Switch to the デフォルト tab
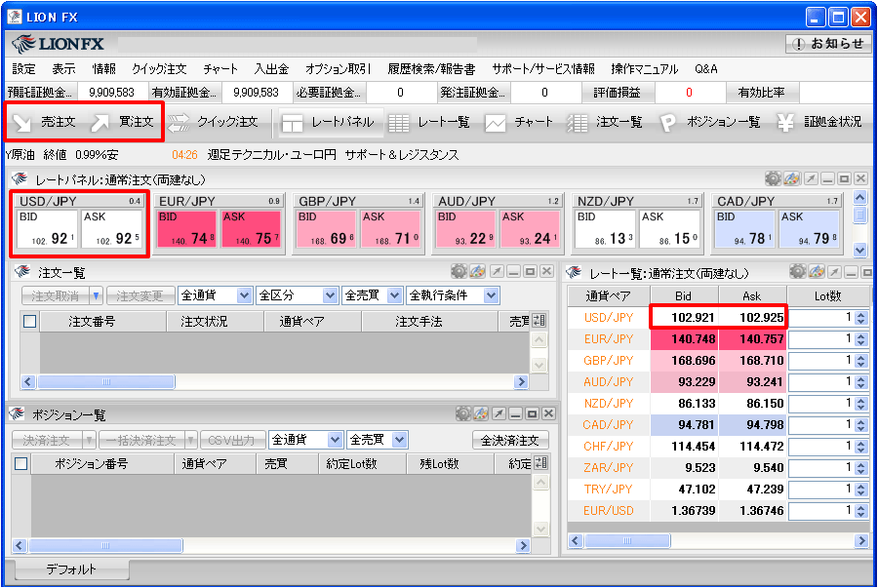The height and width of the screenshot is (588, 878). (71, 568)
